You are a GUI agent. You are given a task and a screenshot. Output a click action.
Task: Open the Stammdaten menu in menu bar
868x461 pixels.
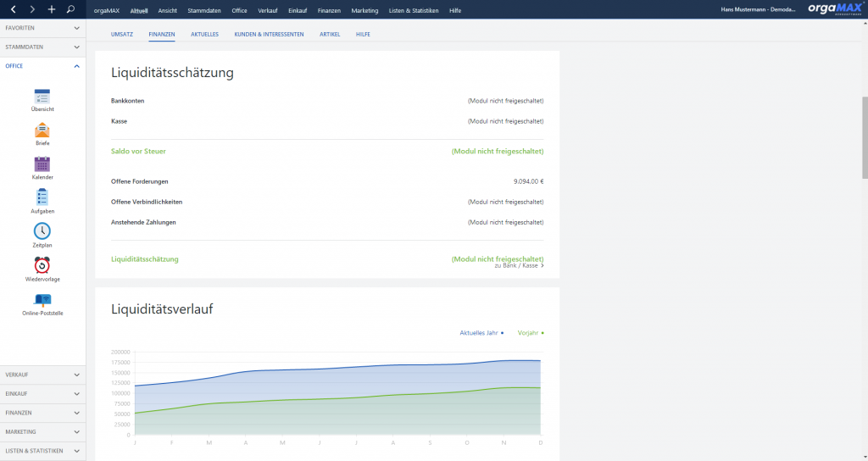[x=204, y=10]
